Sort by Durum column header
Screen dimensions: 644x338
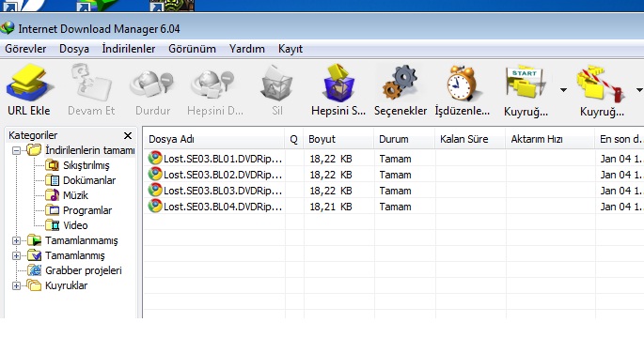(x=404, y=139)
